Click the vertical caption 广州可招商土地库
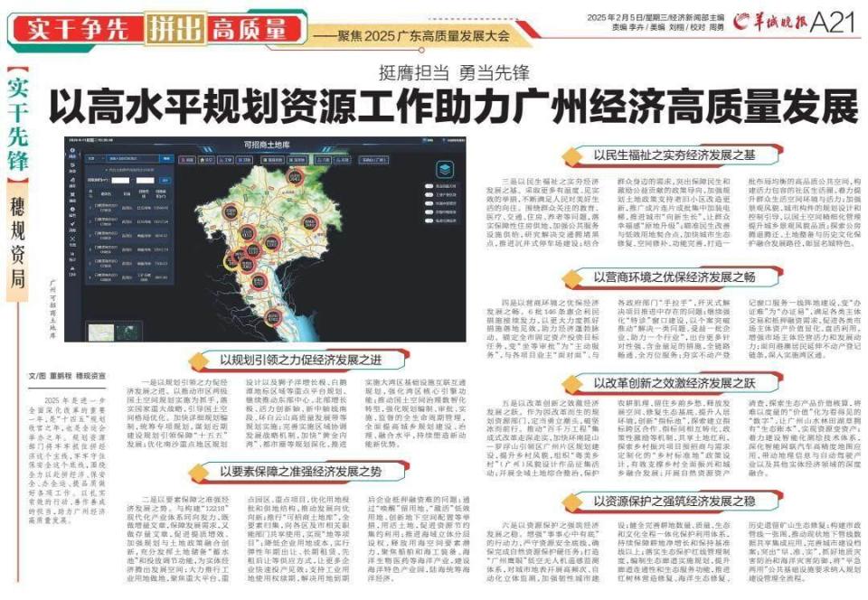Image resolution: width=868 pixels, height=600 pixels. (53, 308)
